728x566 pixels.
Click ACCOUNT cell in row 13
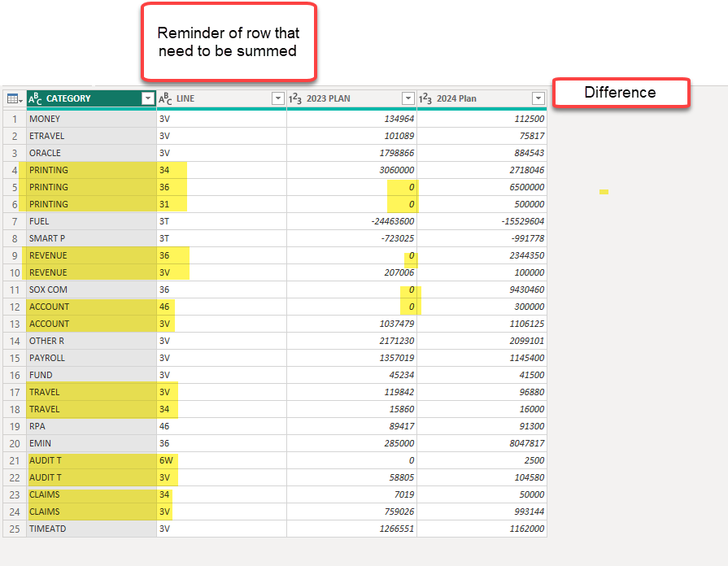(91, 324)
